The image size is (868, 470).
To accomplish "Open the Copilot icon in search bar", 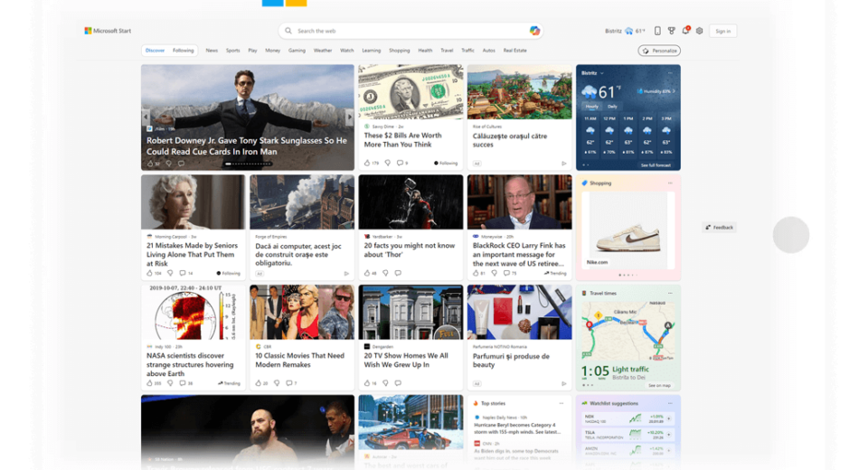I will pos(534,31).
